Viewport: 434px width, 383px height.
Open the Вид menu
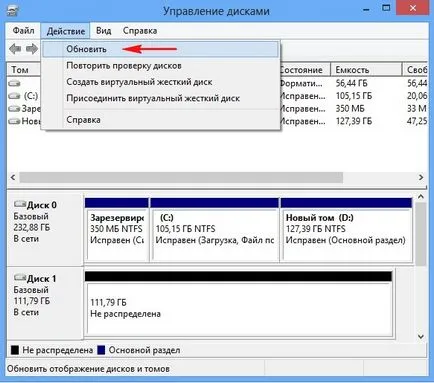(x=103, y=31)
